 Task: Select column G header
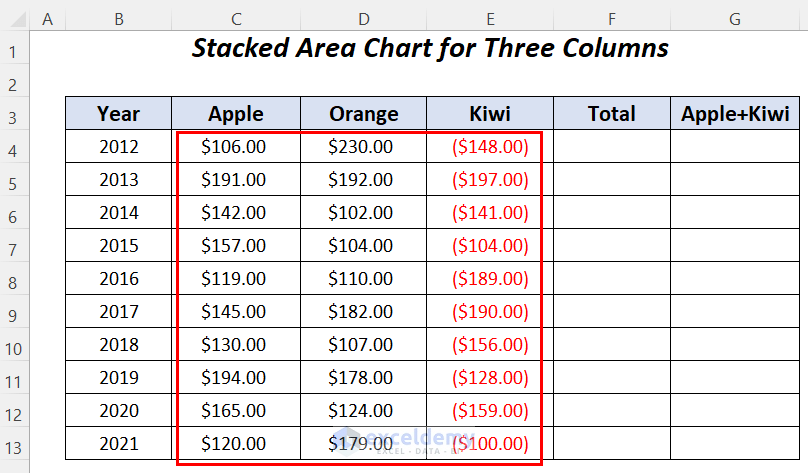pyautogui.click(x=735, y=19)
